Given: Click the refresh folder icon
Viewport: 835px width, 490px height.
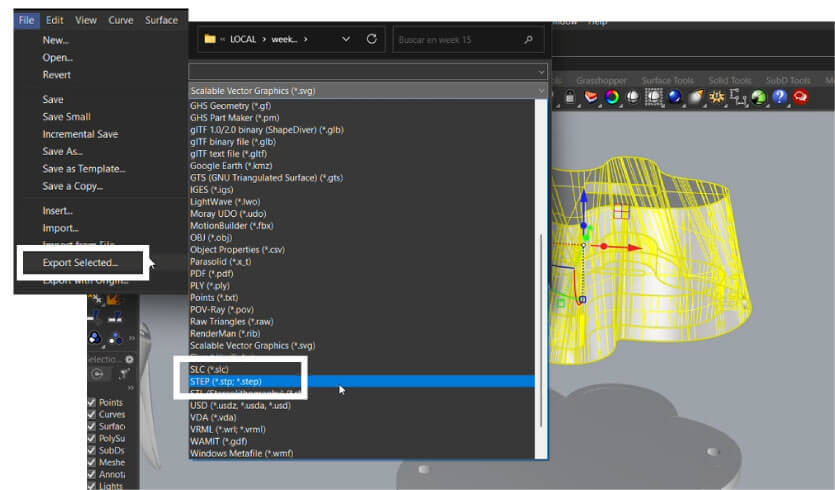Looking at the screenshot, I should (372, 39).
